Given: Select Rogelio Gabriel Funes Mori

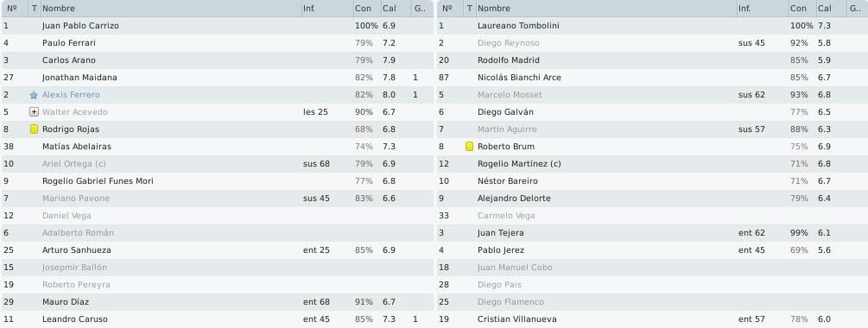Looking at the screenshot, I should click(98, 181).
